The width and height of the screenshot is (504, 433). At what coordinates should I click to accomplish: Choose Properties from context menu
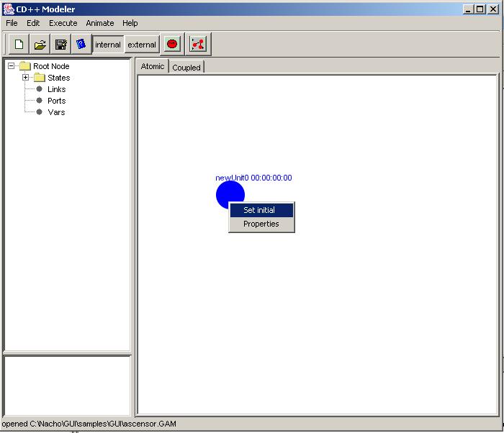coord(261,224)
